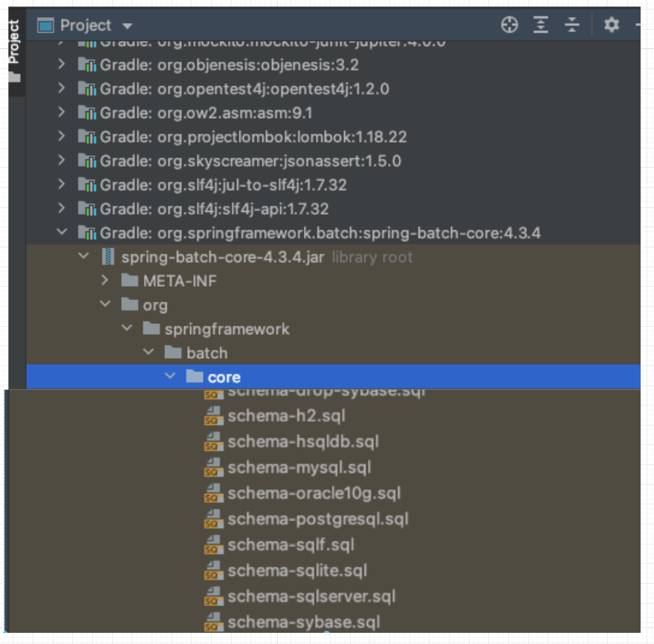Select the schema-mysql.sql file name

coord(300,468)
